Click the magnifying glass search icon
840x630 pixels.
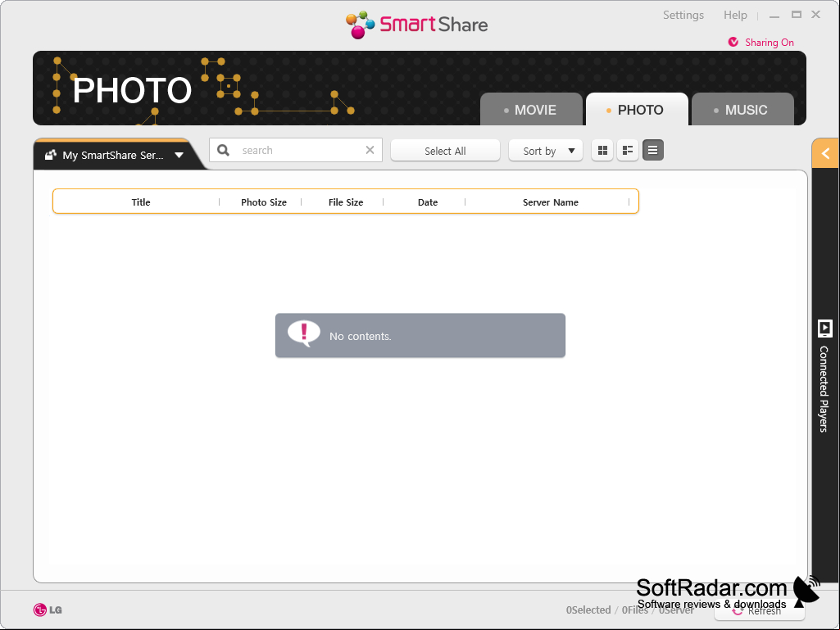point(224,151)
